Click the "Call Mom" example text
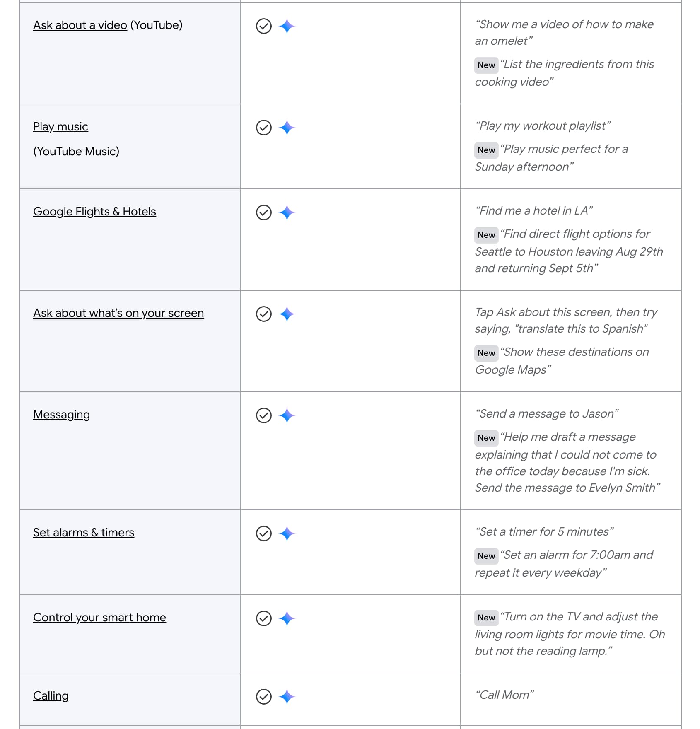The image size is (700, 729). [x=504, y=695]
